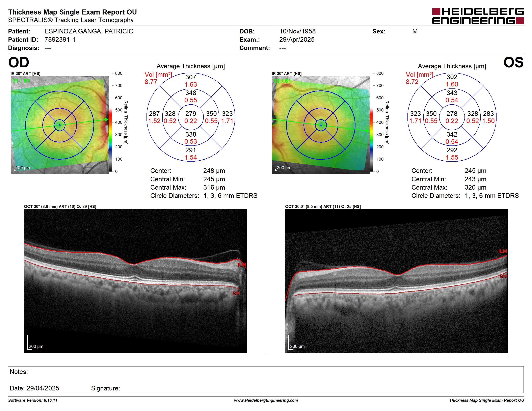The image size is (532, 411).
Task: Click OD Circle Diameters 1, 3, 6 mm ETDRS
Action: (x=231, y=196)
